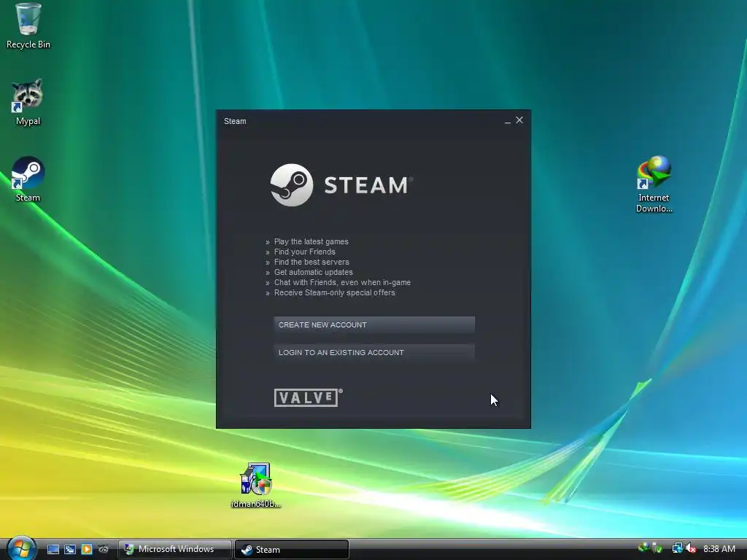Click the CREATE NEW ACCOUNT button
The width and height of the screenshot is (747, 560).
click(x=374, y=324)
